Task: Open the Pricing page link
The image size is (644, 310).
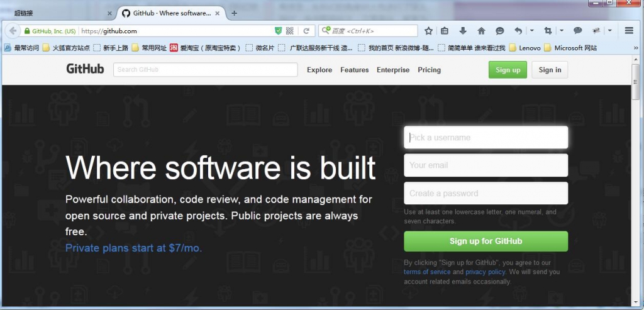Action: point(429,70)
